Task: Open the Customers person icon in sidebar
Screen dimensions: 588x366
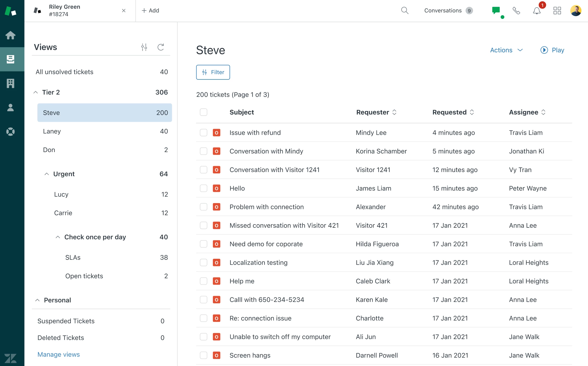Action: (11, 108)
